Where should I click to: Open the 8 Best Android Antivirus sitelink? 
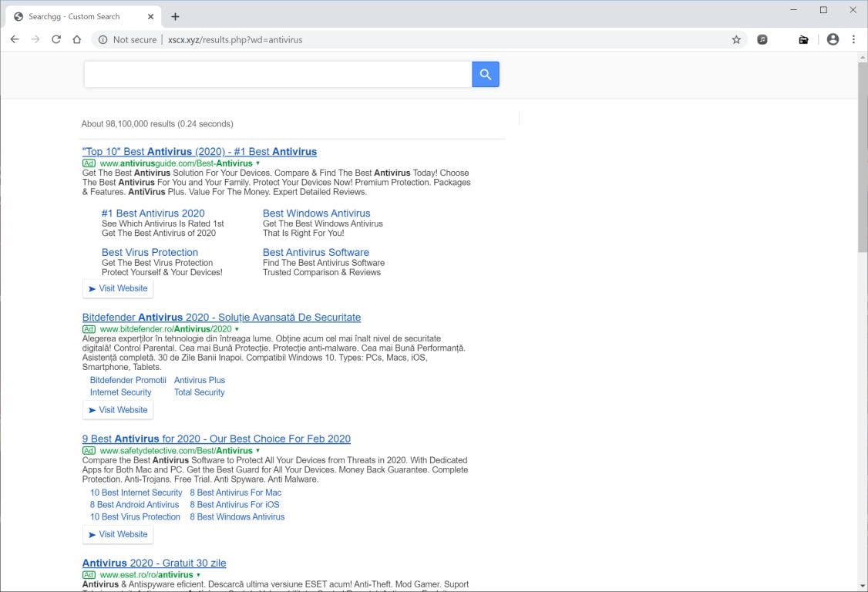pos(135,505)
